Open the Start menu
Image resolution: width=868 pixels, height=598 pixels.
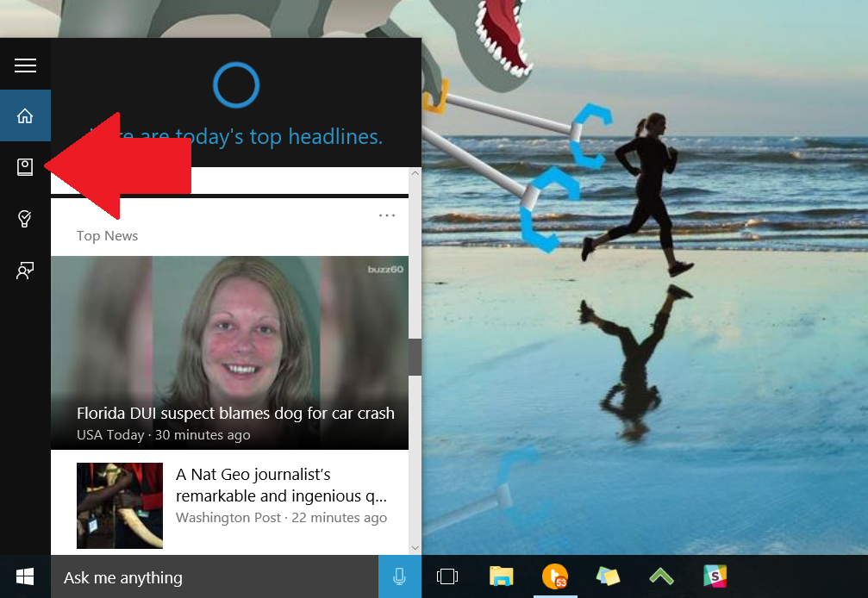coord(23,576)
